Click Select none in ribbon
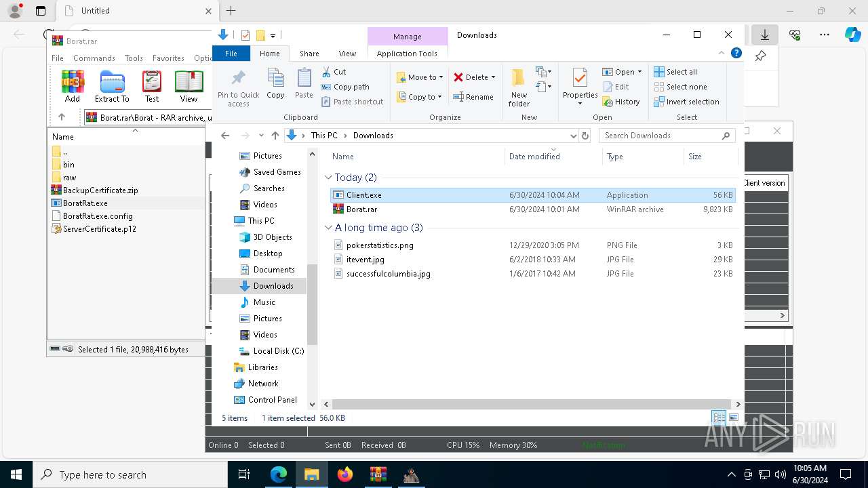This screenshot has width=868, height=488. [679, 87]
